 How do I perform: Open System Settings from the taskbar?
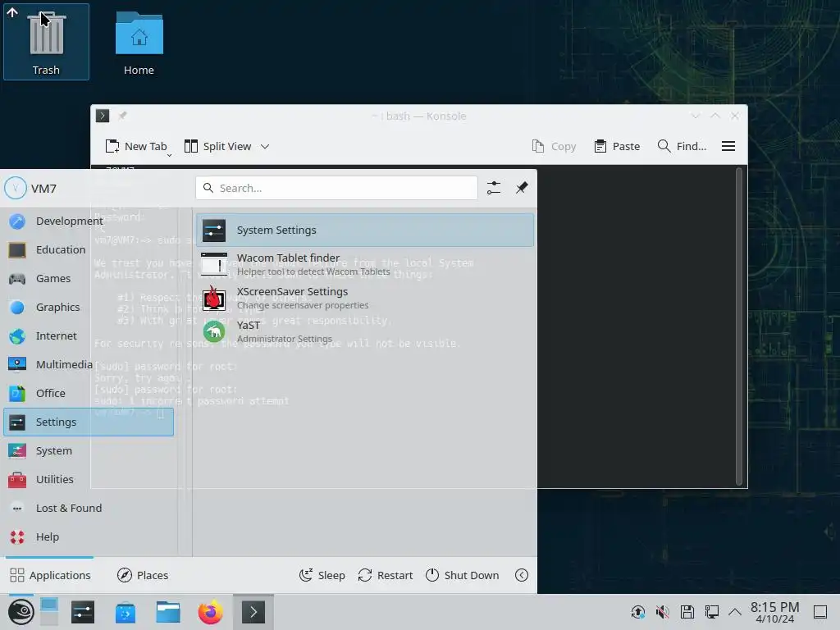(x=83, y=612)
